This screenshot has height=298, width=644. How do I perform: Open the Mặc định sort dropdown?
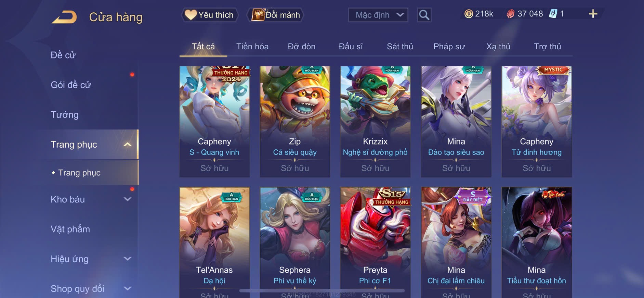pyautogui.click(x=378, y=15)
